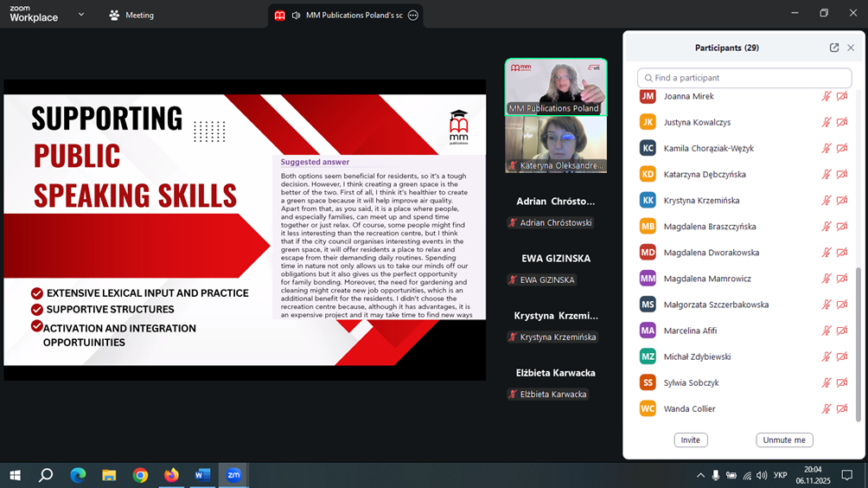Click the muted mic icon beside Sylwia Sobczyk
Viewport: 868px width, 488px height.
click(x=827, y=383)
